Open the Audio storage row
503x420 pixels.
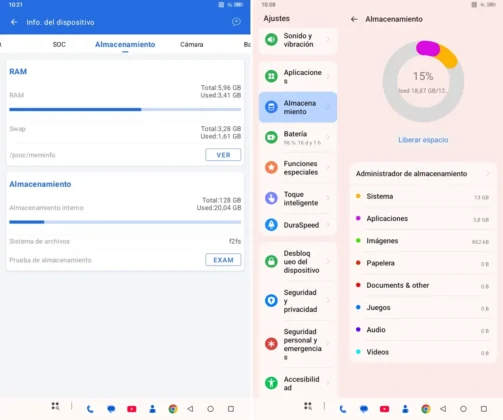click(x=423, y=330)
